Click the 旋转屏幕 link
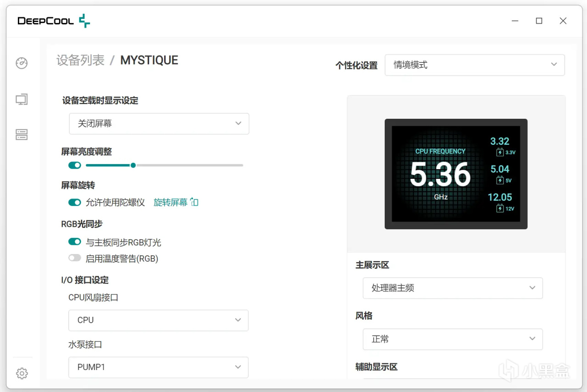 point(171,202)
